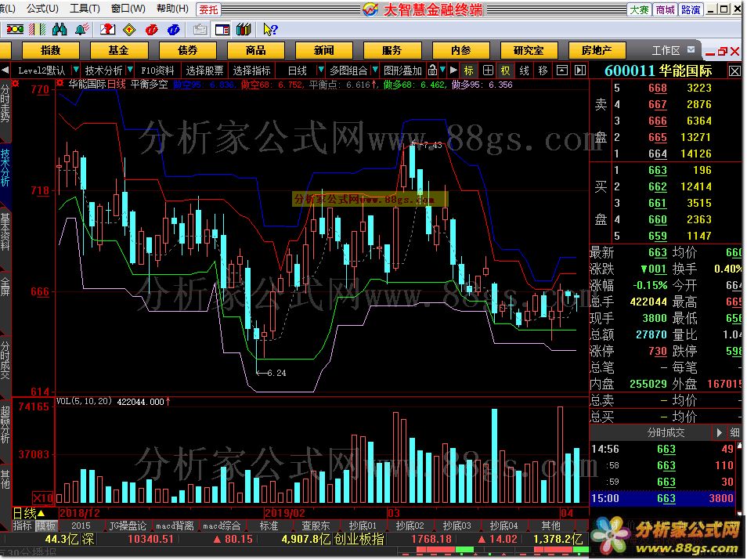Screen dimensions: 747x560
Task: Open the 公式(U) menu
Action: [x=42, y=9]
